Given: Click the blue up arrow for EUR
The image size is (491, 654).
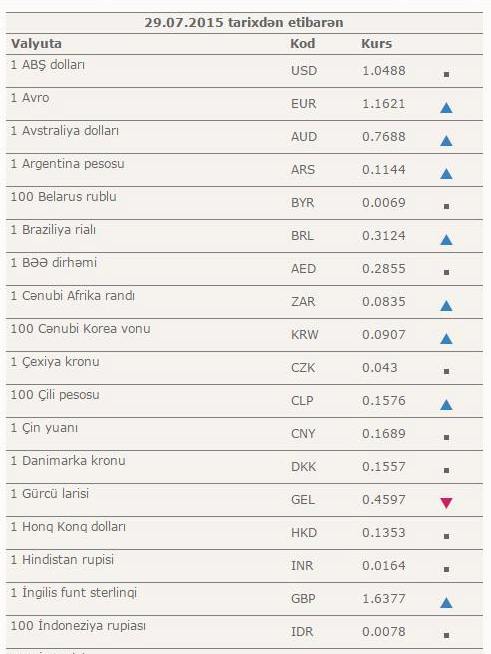Looking at the screenshot, I should [446, 108].
